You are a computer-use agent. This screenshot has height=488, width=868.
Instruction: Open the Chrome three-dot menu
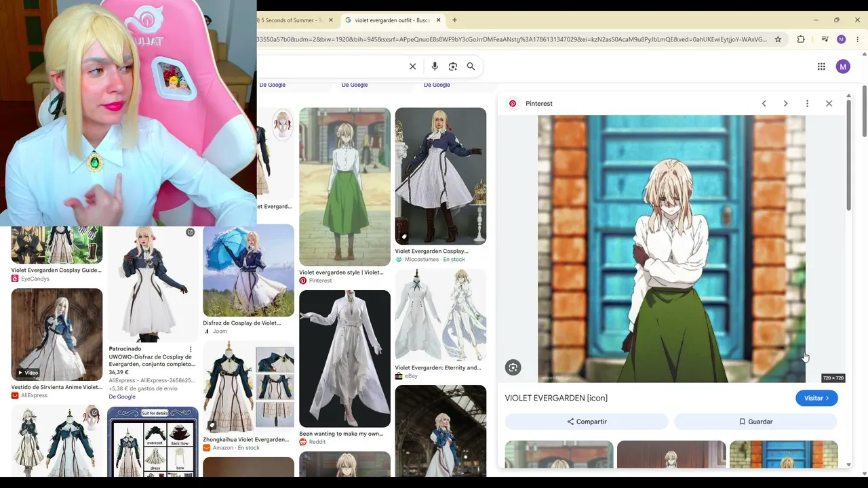point(858,39)
